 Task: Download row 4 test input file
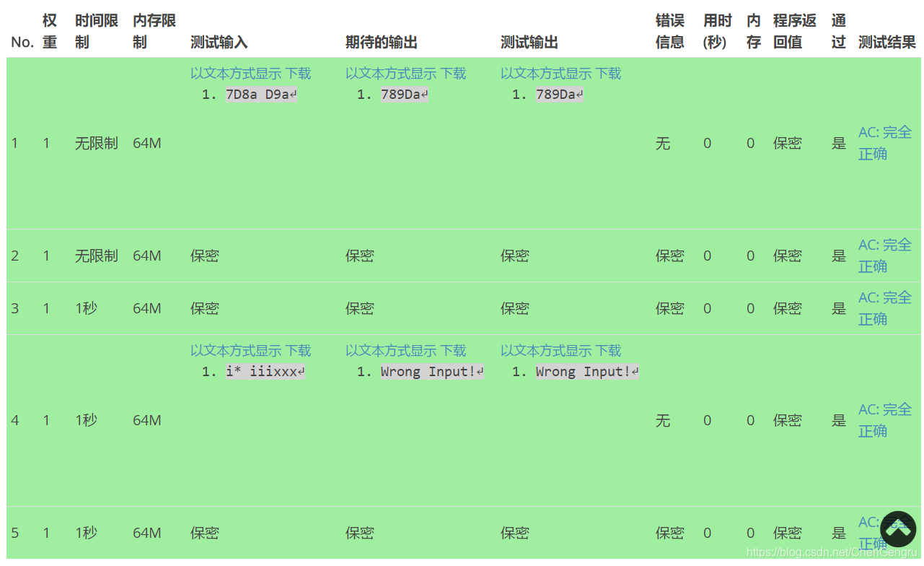(298, 351)
